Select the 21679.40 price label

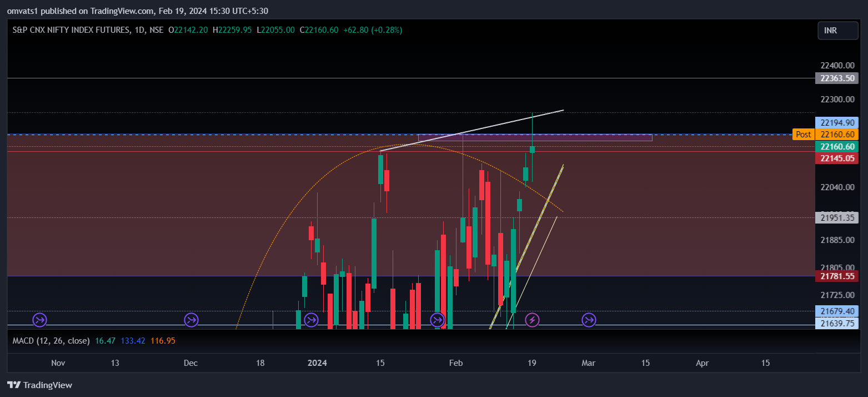836,311
